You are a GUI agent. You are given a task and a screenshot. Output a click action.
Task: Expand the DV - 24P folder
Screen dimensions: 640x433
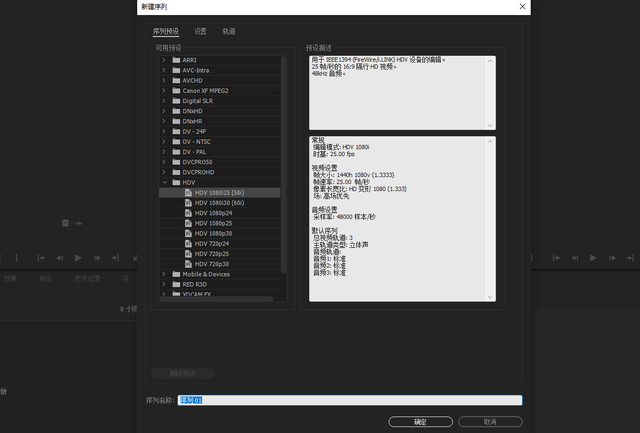164,131
